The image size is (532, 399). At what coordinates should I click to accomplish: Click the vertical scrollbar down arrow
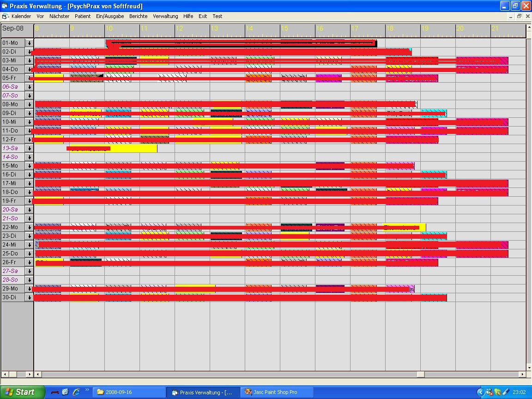tap(529, 368)
